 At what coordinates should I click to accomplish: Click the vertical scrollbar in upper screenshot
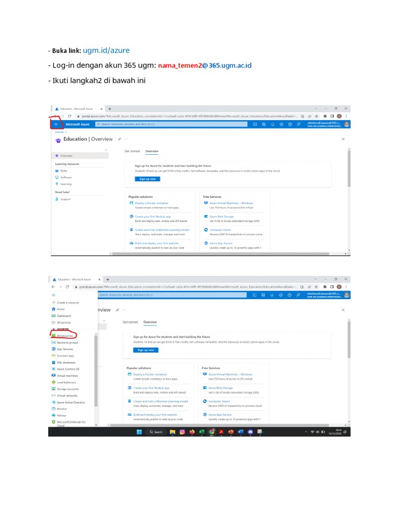(349, 169)
